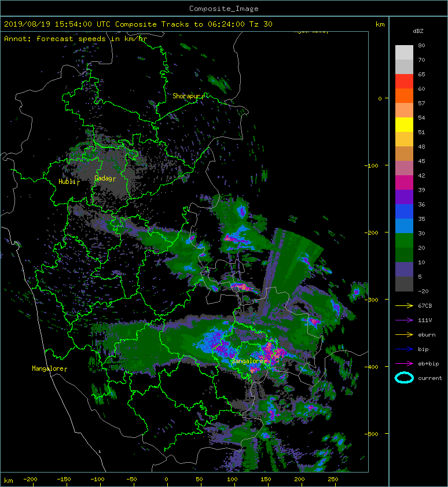Click the '-20' dBZ scale value
448x487 pixels.
[423, 292]
